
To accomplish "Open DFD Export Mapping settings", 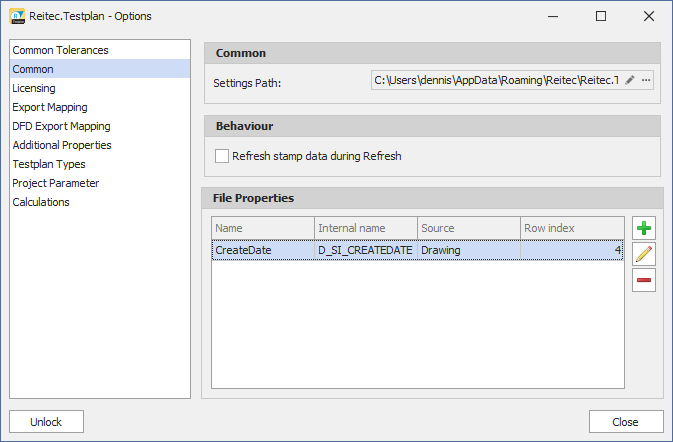I will pos(61,126).
